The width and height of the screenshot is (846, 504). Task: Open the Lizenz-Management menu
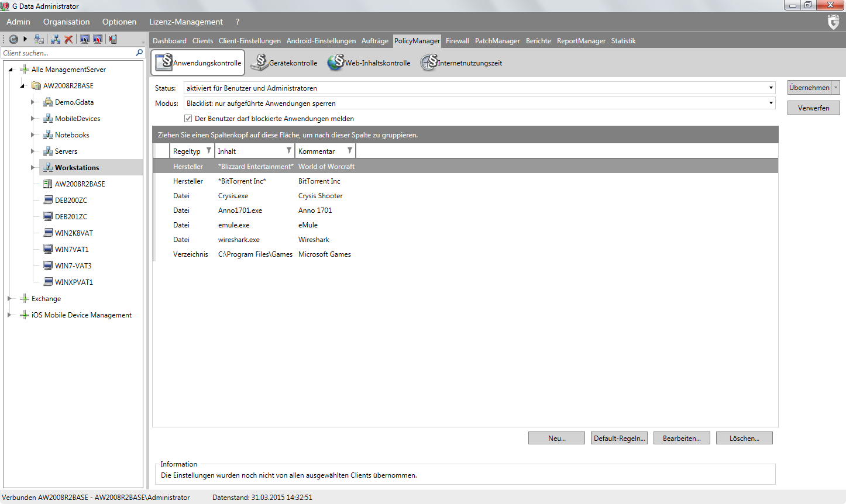(x=186, y=22)
